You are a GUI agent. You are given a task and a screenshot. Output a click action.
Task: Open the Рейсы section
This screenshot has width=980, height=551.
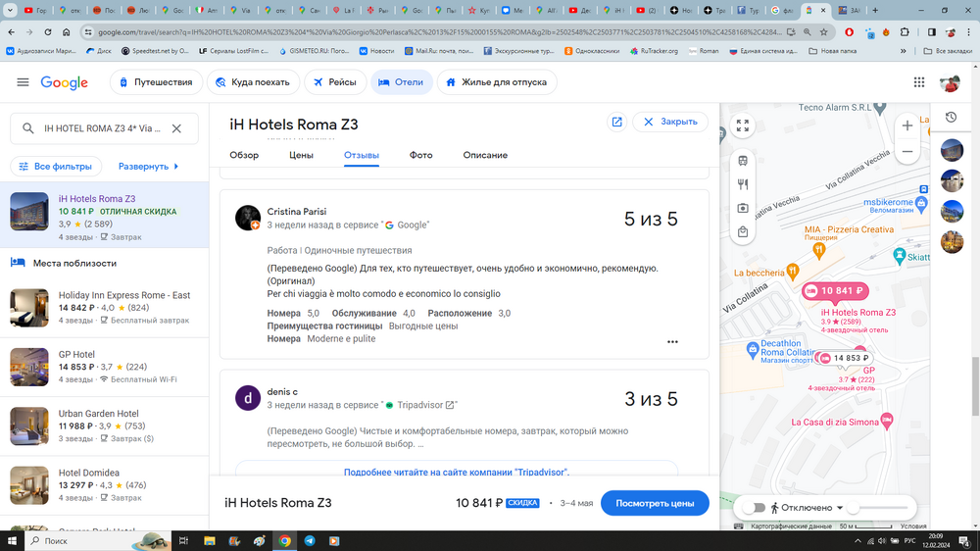point(335,82)
